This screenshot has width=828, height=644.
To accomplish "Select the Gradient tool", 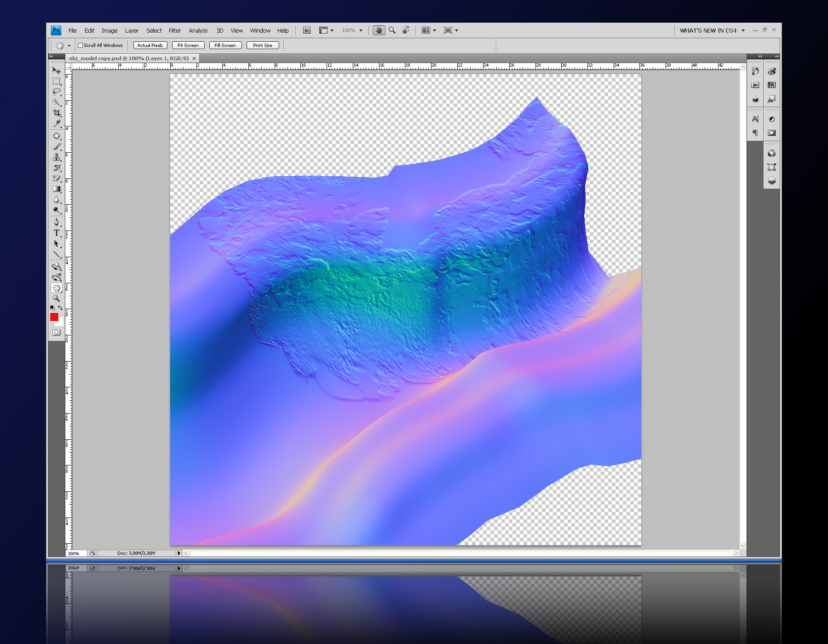I will coord(56,189).
